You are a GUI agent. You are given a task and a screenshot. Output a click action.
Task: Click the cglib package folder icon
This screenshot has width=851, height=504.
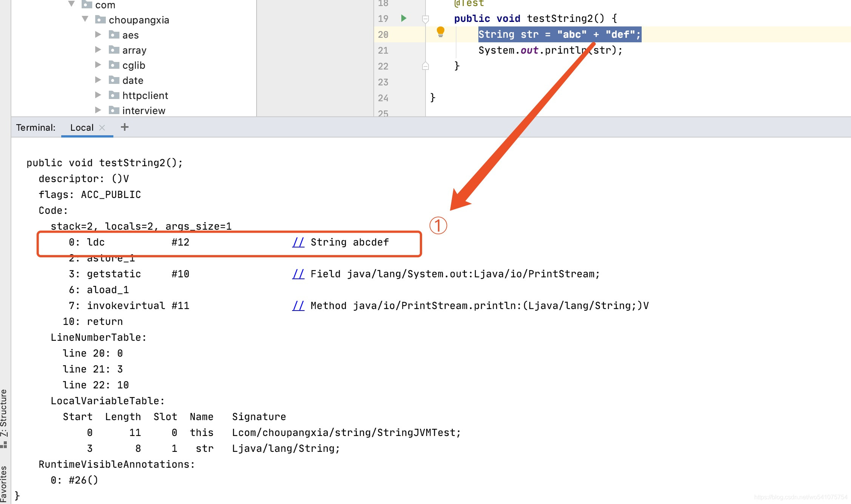(114, 65)
